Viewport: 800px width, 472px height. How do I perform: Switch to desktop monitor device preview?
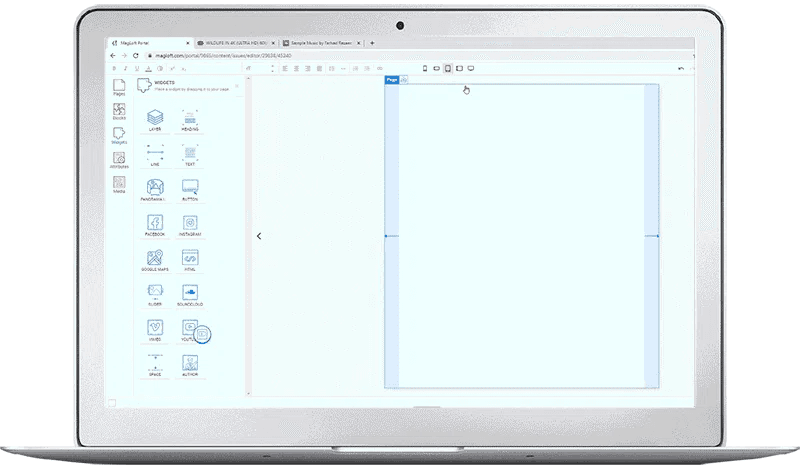click(x=470, y=68)
